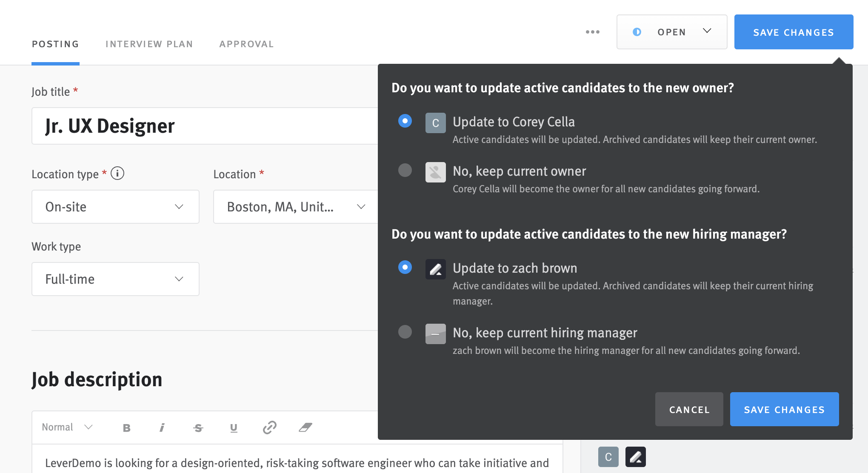
Task: Click Save Changes in the popup
Action: (784, 409)
